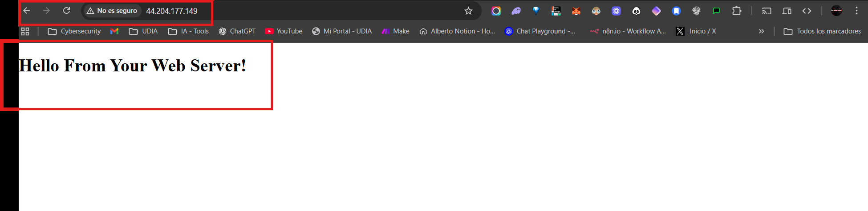Open the ChatGPT bookmark
The image size is (868, 211).
point(237,31)
